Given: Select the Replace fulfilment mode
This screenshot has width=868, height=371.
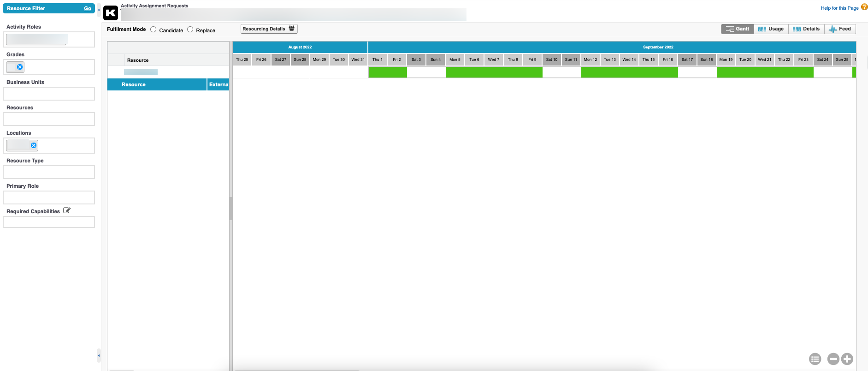Looking at the screenshot, I should click(190, 30).
